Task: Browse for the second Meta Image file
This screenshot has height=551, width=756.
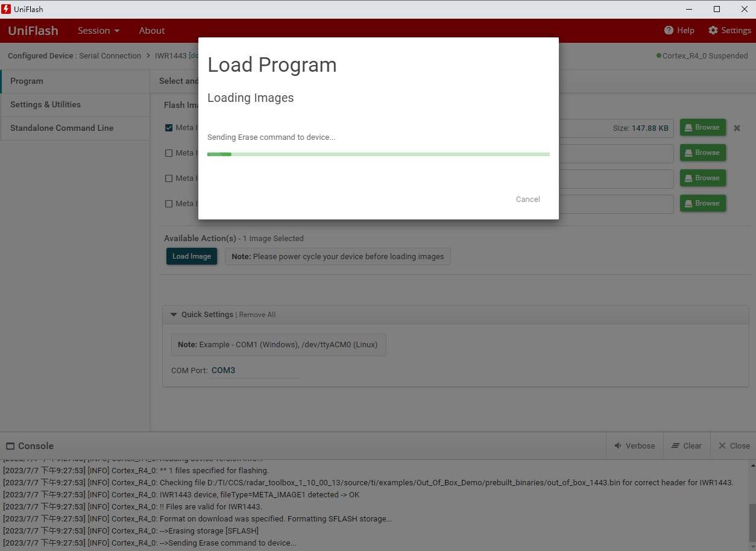Action: point(703,153)
